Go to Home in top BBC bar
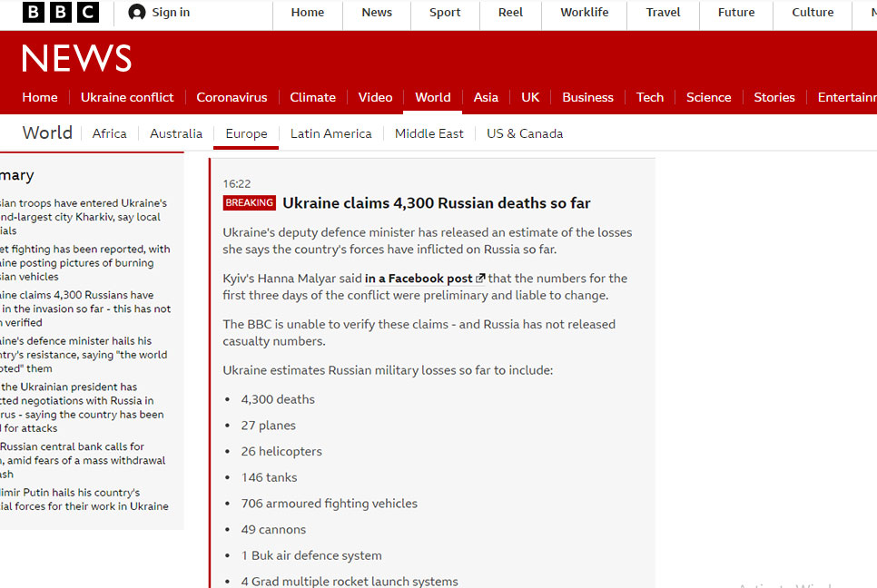 click(308, 13)
